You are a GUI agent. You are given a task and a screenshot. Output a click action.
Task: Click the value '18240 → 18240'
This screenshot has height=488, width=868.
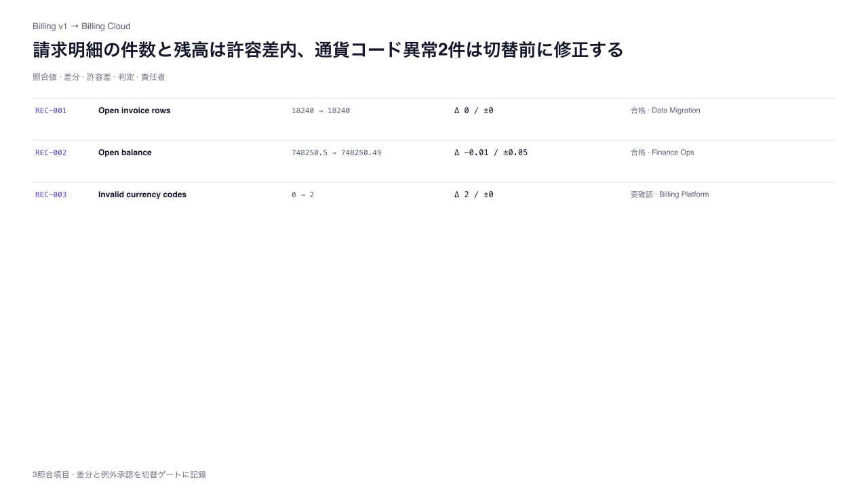click(321, 110)
